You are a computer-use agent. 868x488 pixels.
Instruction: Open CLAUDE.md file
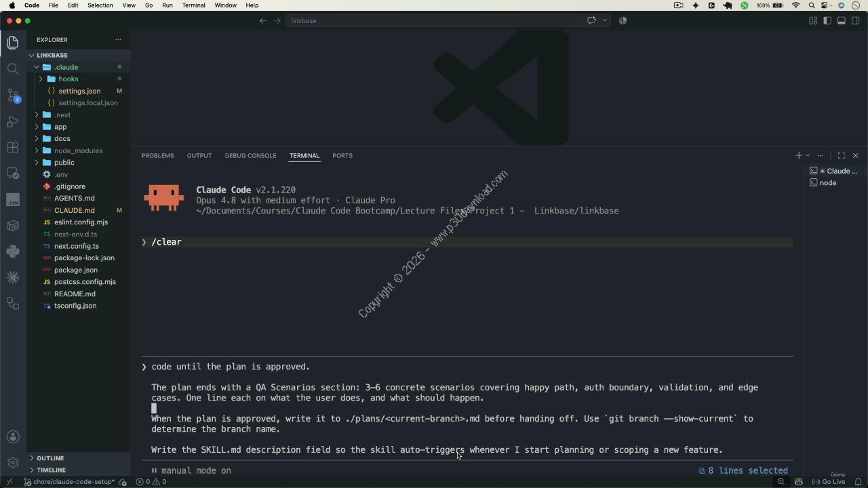(x=79, y=210)
